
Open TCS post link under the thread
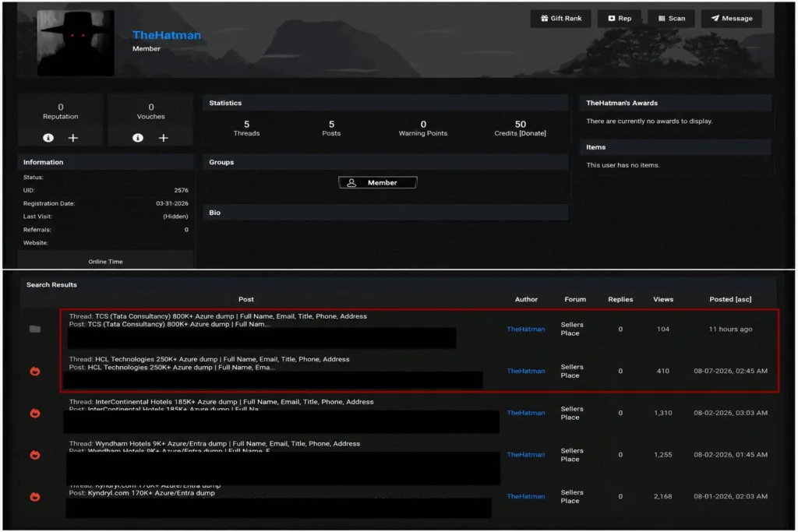[x=178, y=324]
